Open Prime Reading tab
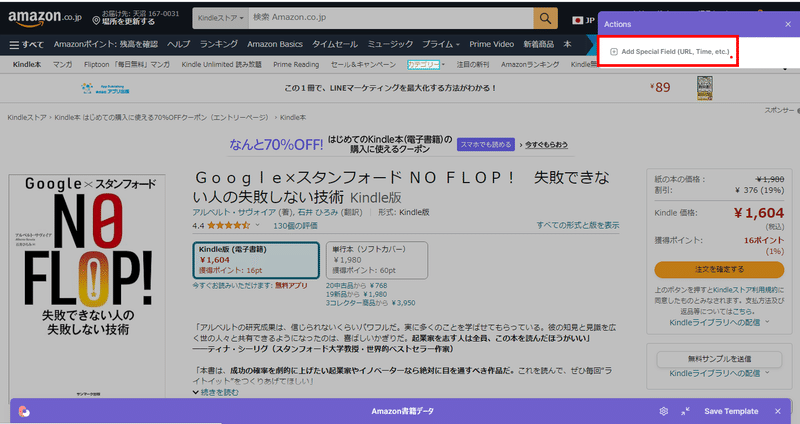The height and width of the screenshot is (424, 800). tap(296, 64)
